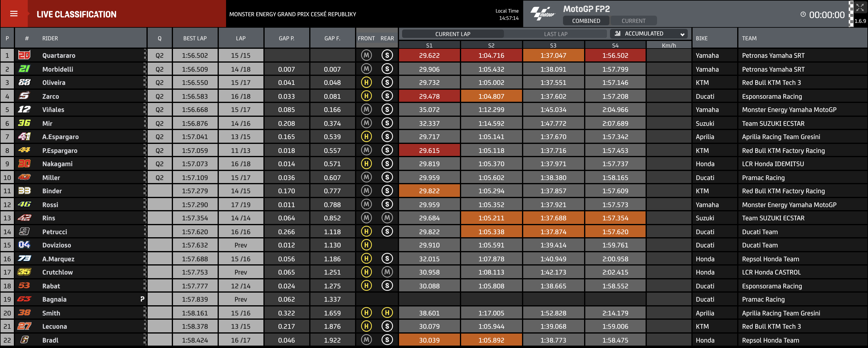Viewport: 868px width, 348px height.
Task: Click the LIVE CLASSIFICATION title
Action: coord(77,14)
